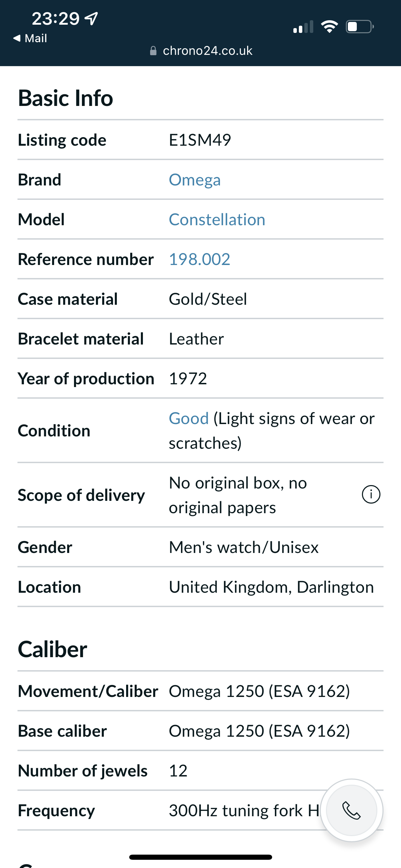Tap the Caliber section heading
401x868 pixels.
coord(52,649)
